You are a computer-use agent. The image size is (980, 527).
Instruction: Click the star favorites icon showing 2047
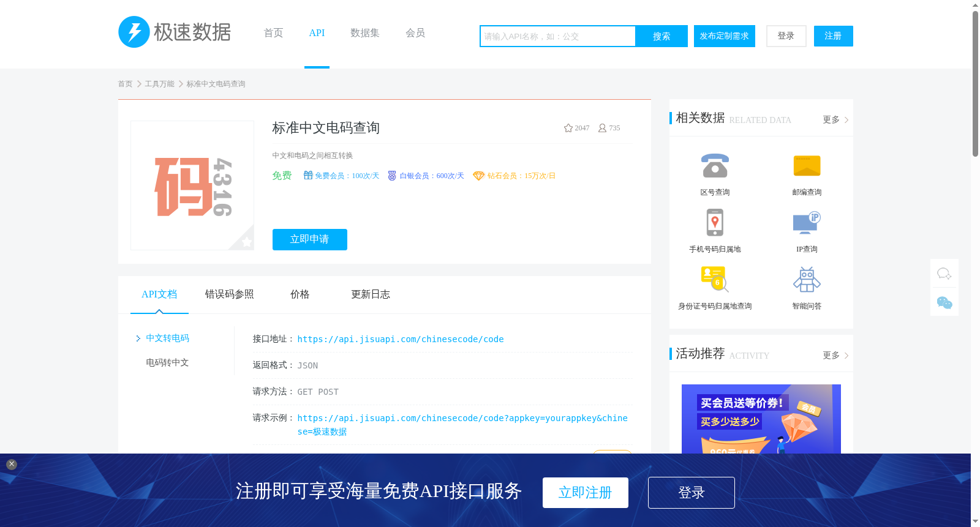pos(568,128)
